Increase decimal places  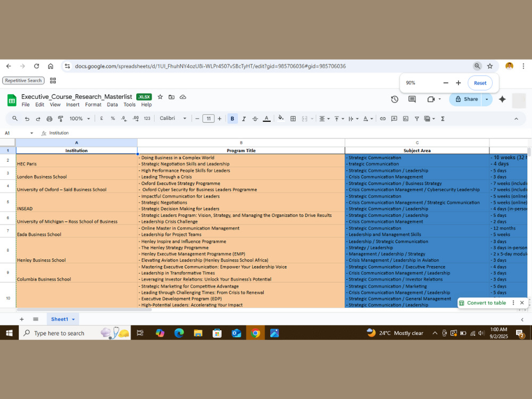[136, 119]
